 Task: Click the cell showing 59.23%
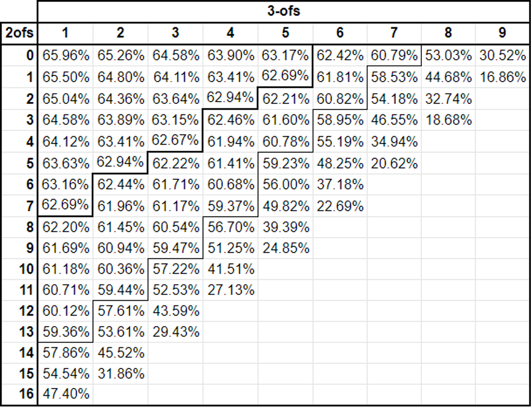coord(285,164)
